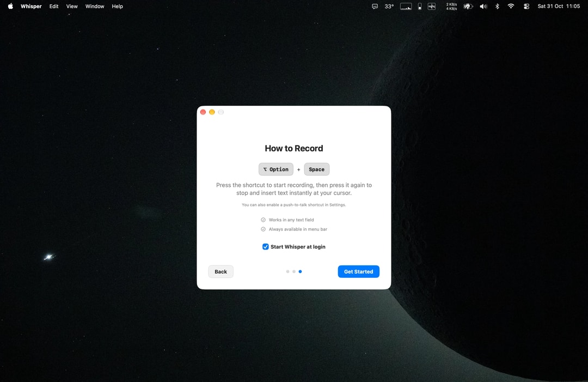Go Back to the previous onboarding step
This screenshot has height=382, width=588.
[x=221, y=272]
